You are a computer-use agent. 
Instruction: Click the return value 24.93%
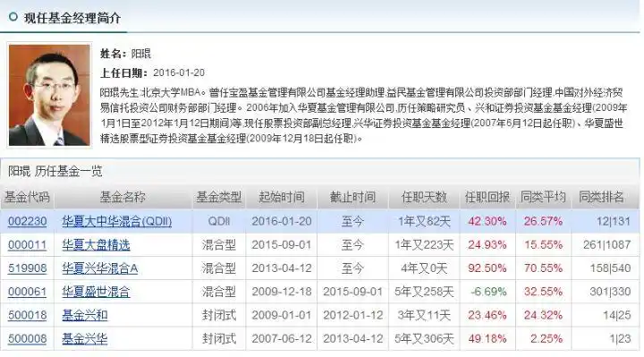[x=487, y=245]
